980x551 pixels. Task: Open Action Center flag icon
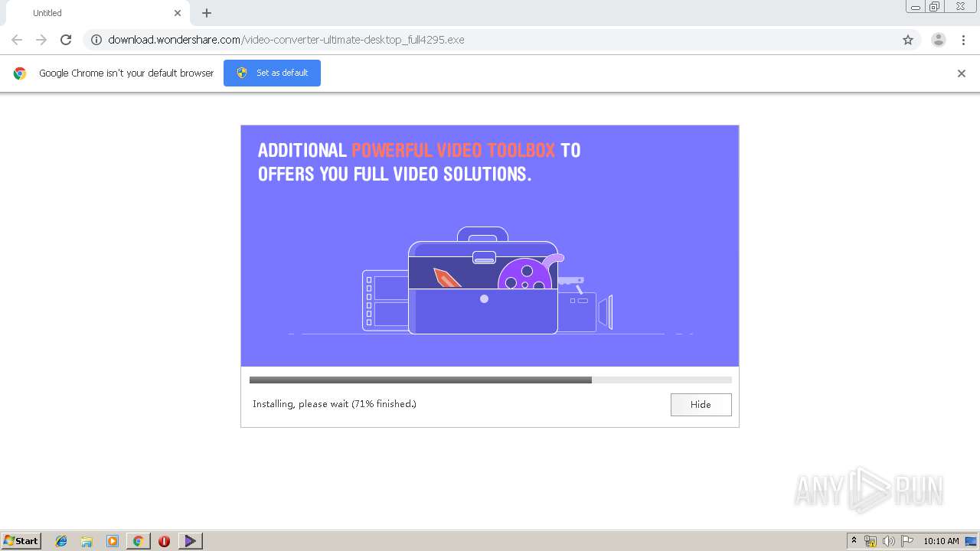click(x=907, y=541)
